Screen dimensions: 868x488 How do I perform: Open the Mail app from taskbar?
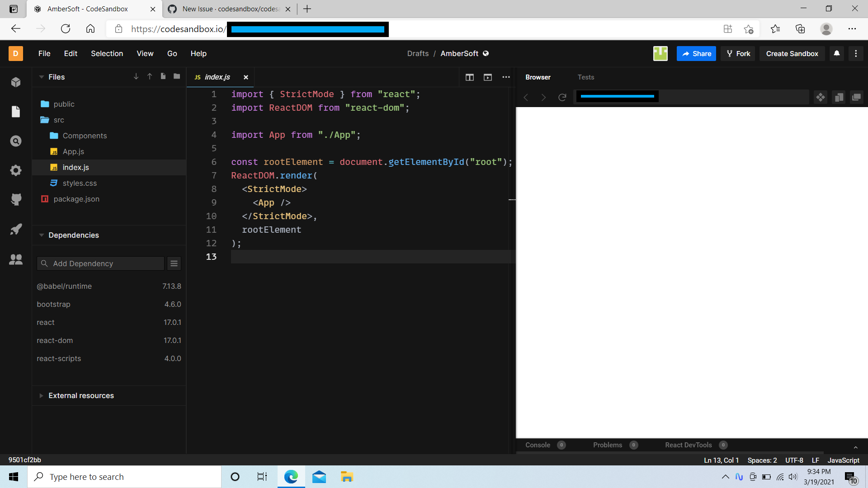pyautogui.click(x=319, y=477)
